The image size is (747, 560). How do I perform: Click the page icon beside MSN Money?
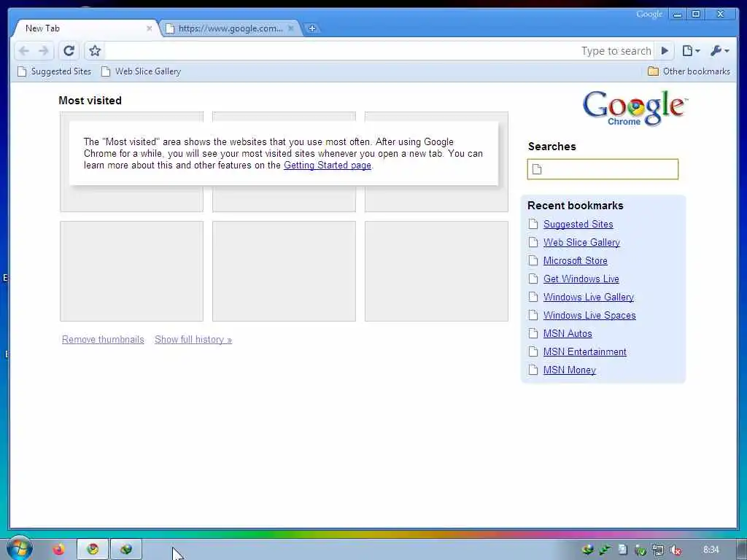click(x=533, y=370)
